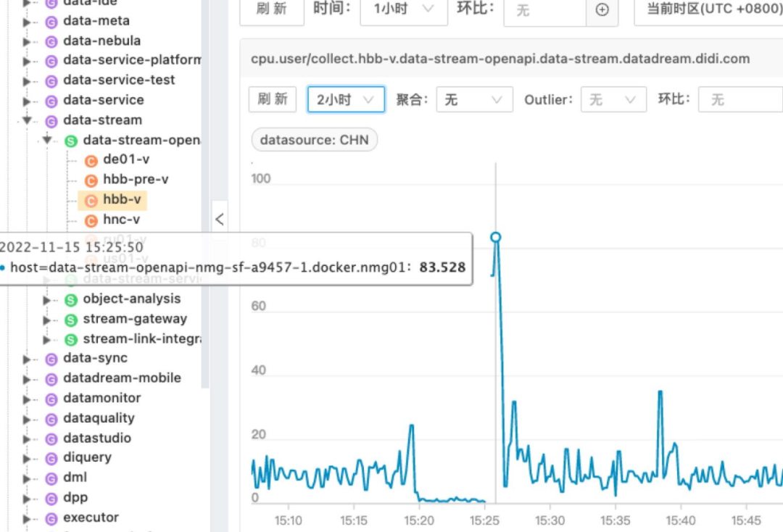
Task: Click 刷新 button left of 2小时 dropdown
Action: (273, 99)
